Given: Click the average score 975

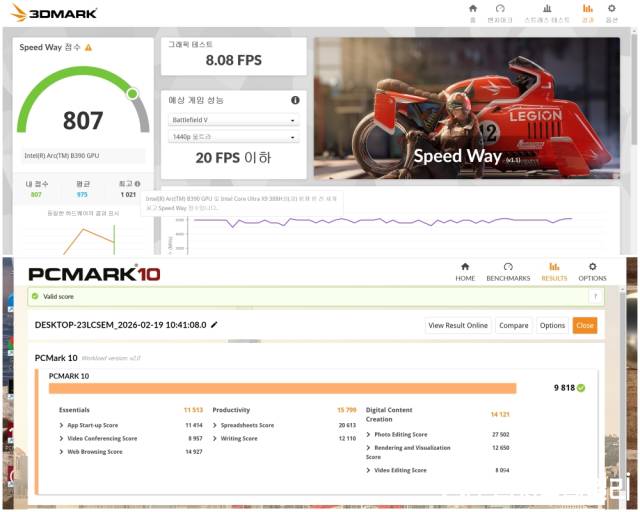Looking at the screenshot, I should (82, 195).
